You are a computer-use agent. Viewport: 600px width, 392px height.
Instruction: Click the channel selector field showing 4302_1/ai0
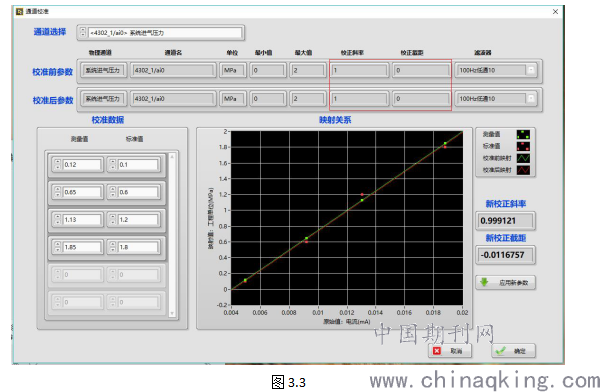pyautogui.click(x=165, y=33)
